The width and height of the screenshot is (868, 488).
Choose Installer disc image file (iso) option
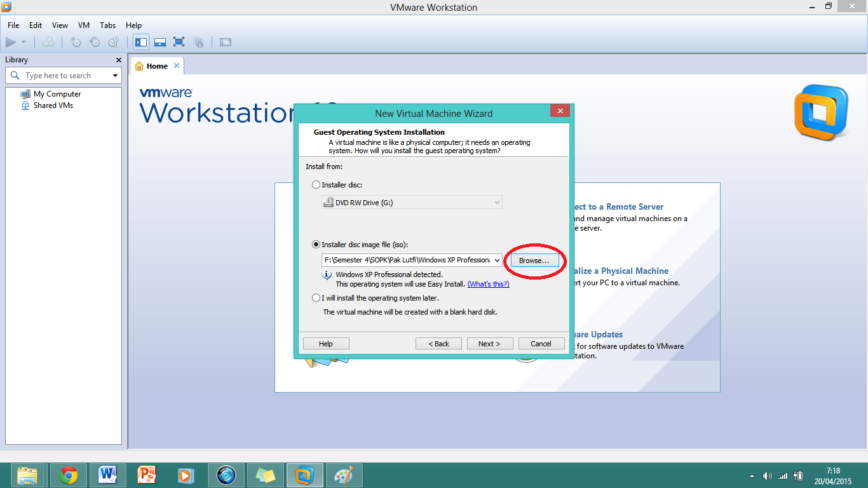[316, 245]
